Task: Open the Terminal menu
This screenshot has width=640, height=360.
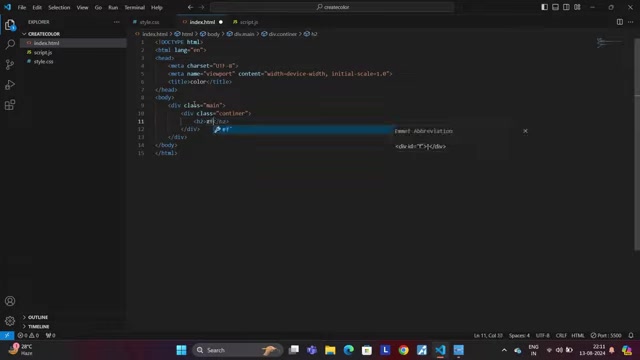Action: coord(134,7)
